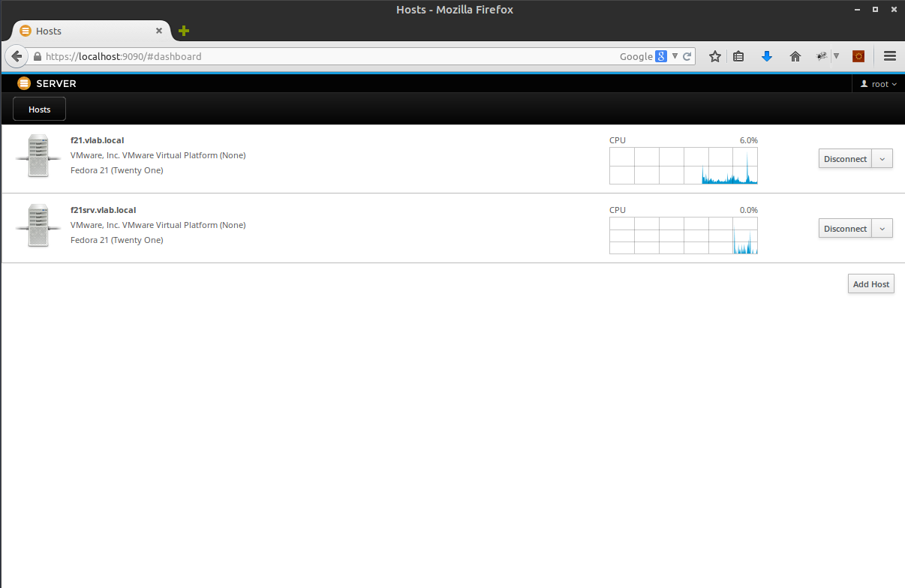Viewport: 905px width, 588px height.
Task: Open the downloads arrow icon
Action: [766, 56]
